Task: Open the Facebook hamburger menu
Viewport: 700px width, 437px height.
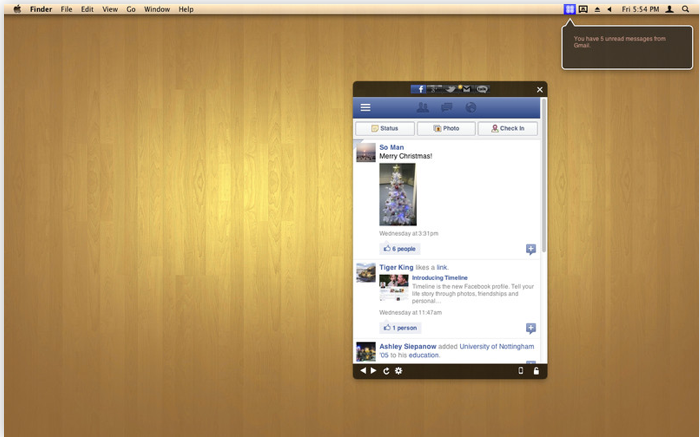Action: point(366,108)
